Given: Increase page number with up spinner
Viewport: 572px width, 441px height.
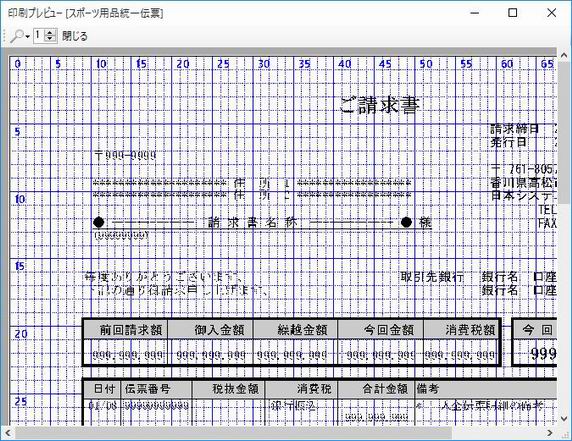Looking at the screenshot, I should click(50, 33).
